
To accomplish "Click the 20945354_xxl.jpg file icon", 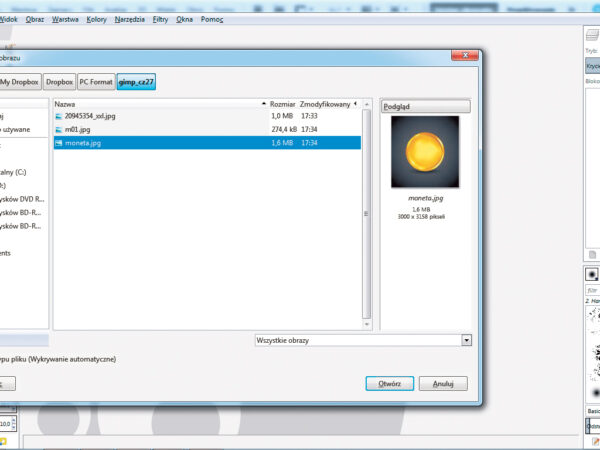I will pyautogui.click(x=58, y=116).
